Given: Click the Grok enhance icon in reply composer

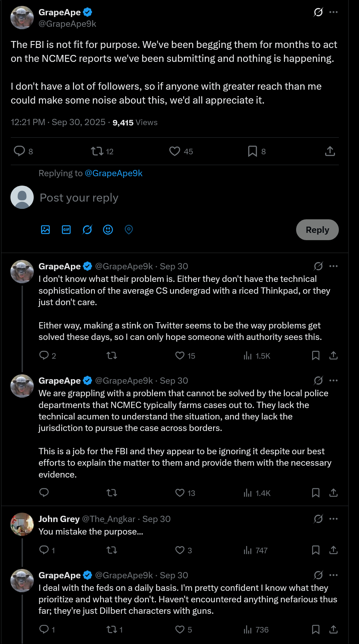Looking at the screenshot, I should click(87, 230).
